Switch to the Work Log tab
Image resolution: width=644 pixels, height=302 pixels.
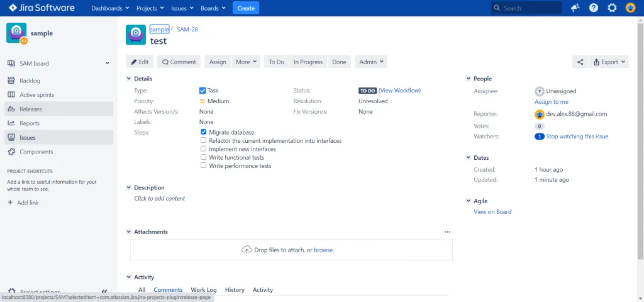tap(204, 289)
